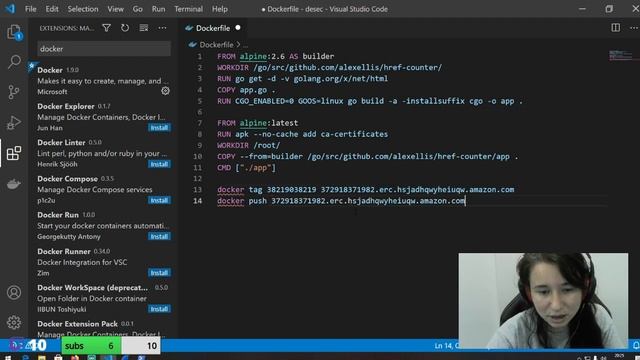Open the Search view in activity bar
The width and height of the screenshot is (640, 360).
click(x=14, y=62)
